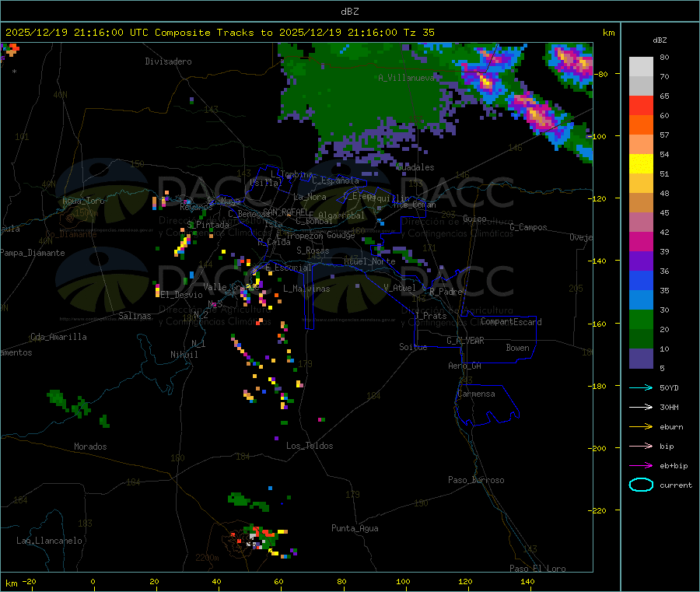Click the Morados map label

click(x=91, y=447)
